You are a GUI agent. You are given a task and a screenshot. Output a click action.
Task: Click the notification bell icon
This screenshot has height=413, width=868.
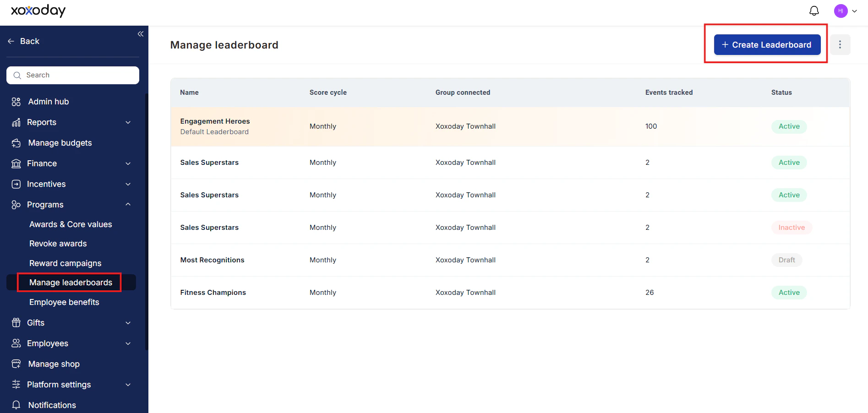coord(814,11)
